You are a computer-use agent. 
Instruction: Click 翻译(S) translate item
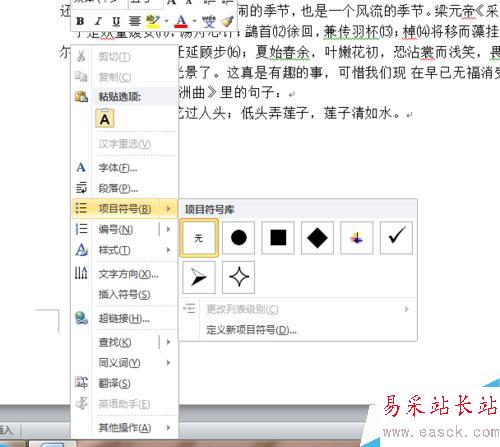(x=114, y=383)
